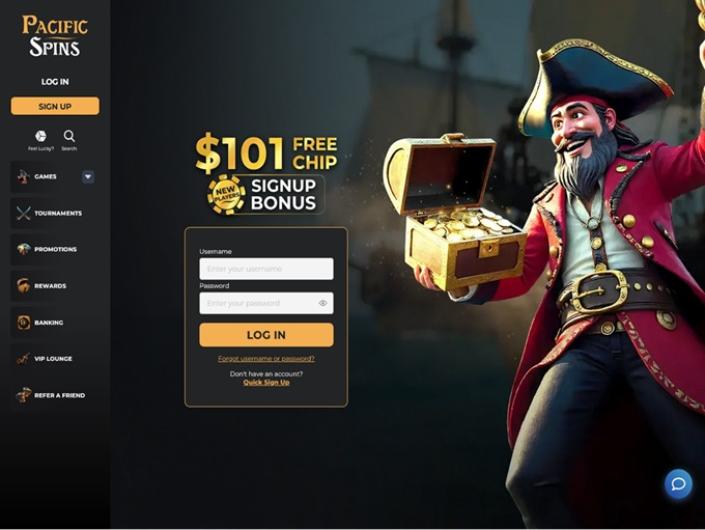Toggle password visibility eye icon
This screenshot has height=530, width=705.
[323, 303]
